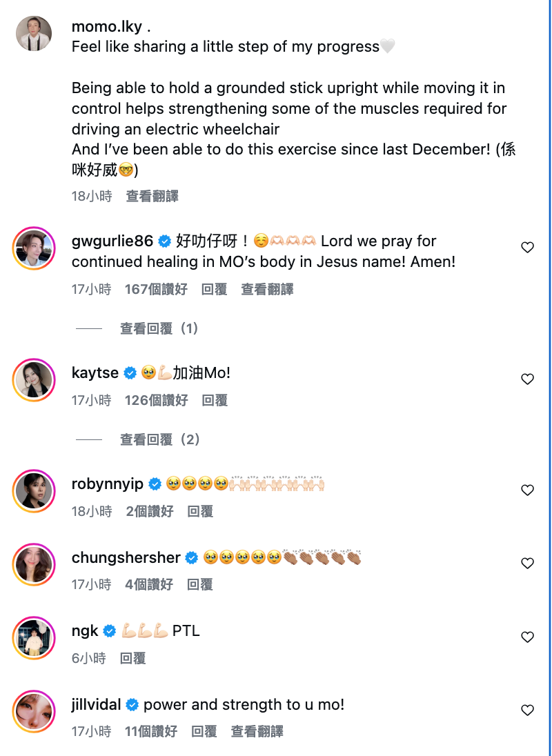Image resolution: width=552 pixels, height=756 pixels.
Task: Click chungshersher's avatar
Action: tap(34, 564)
